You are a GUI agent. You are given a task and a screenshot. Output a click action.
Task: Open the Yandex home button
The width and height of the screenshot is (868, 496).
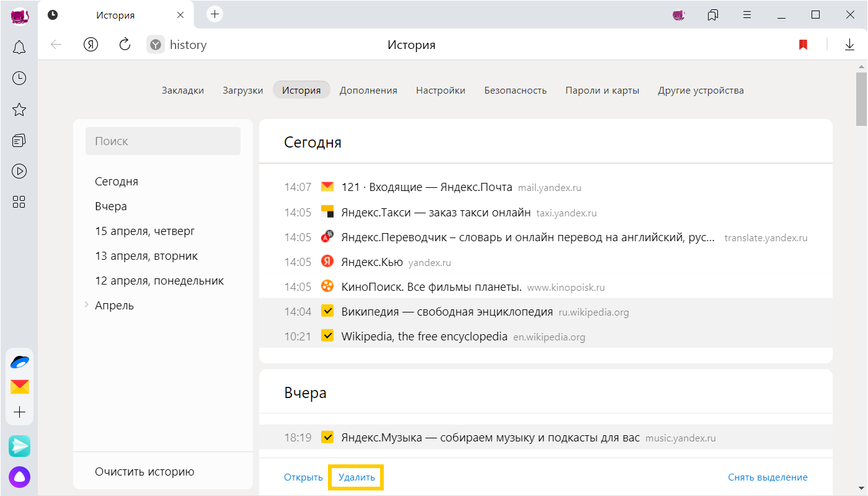pyautogui.click(x=91, y=44)
